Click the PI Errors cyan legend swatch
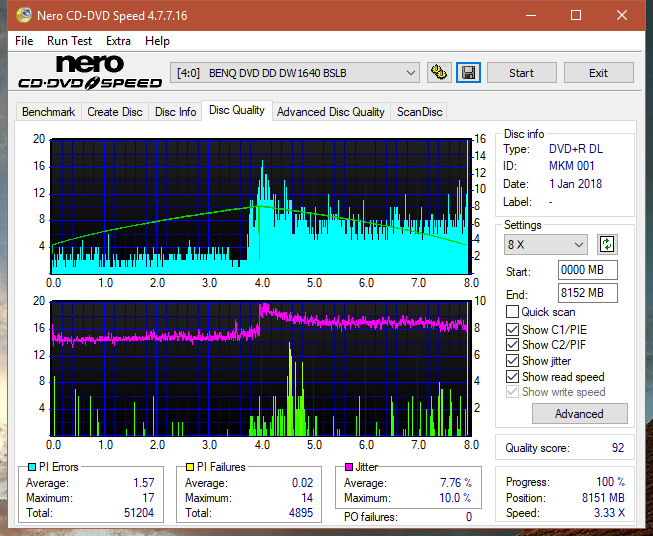 tap(32, 467)
